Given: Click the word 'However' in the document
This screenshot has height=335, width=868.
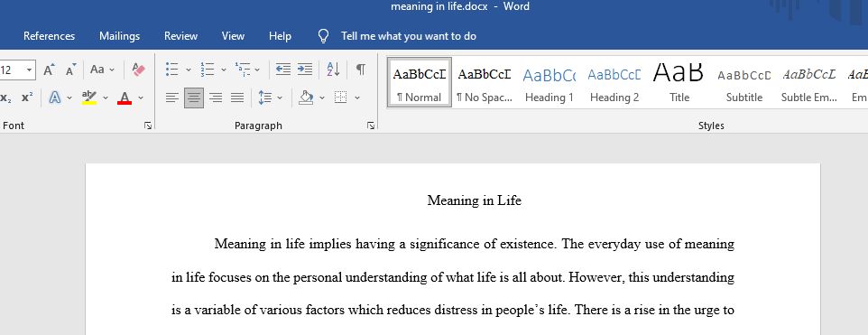Looking at the screenshot, I should tap(596, 277).
